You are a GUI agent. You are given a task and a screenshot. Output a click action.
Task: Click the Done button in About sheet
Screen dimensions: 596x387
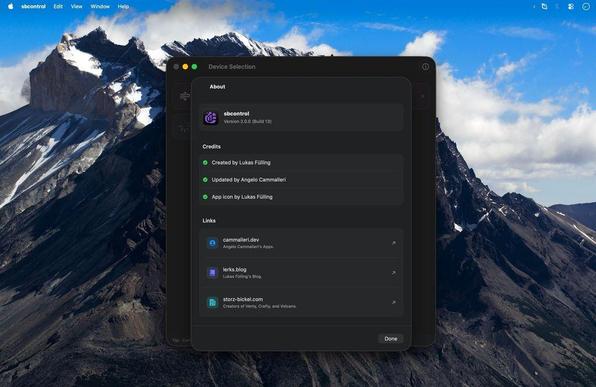(x=391, y=339)
